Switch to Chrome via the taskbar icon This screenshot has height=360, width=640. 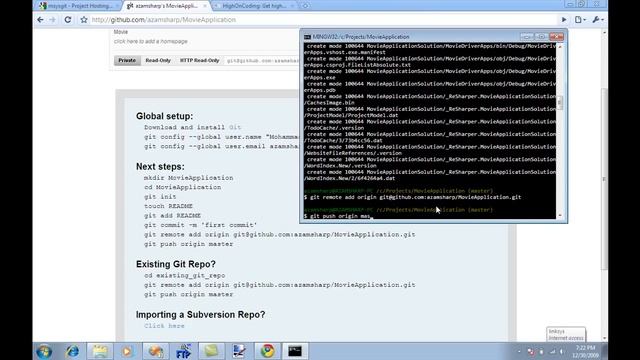tap(267, 351)
